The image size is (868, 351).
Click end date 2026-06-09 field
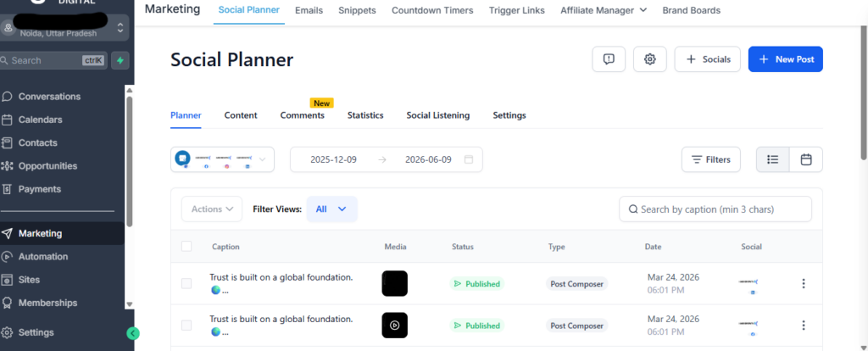click(428, 159)
